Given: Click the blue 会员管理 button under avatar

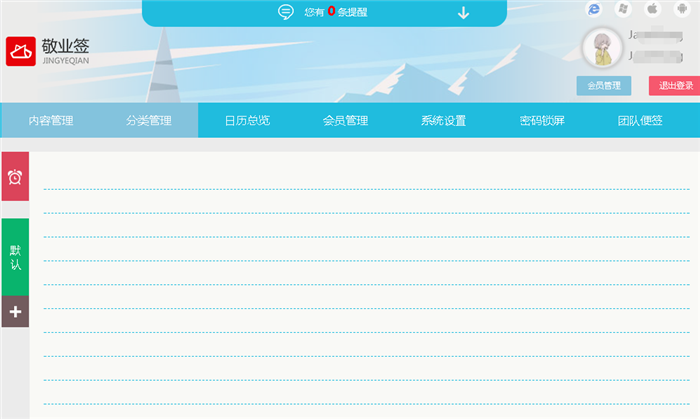Looking at the screenshot, I should 604,86.
